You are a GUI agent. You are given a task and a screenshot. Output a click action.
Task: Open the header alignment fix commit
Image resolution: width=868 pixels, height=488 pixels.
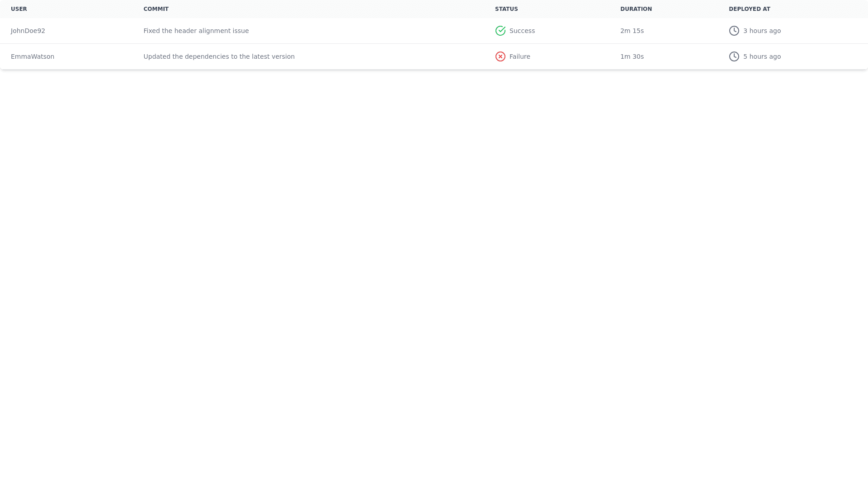[x=196, y=31]
